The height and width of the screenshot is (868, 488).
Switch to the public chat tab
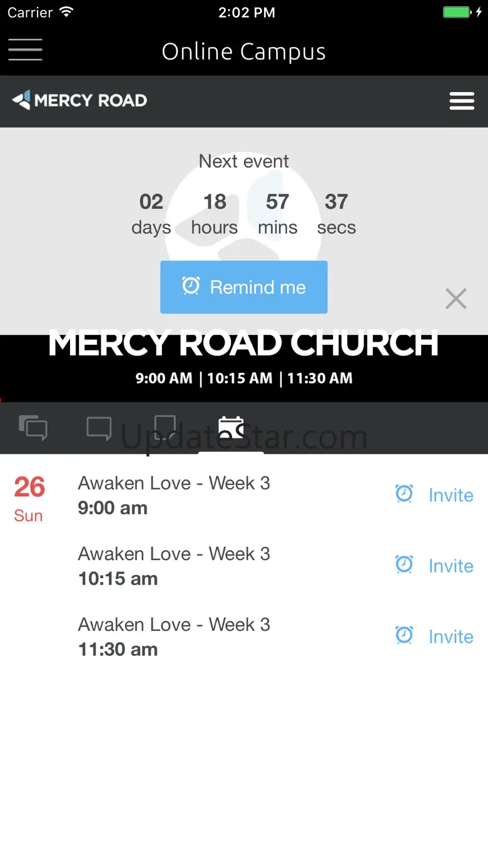(33, 428)
